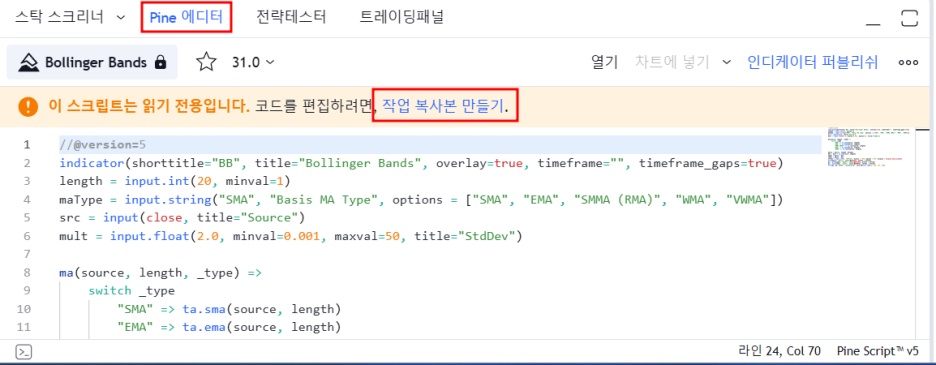Click the lock icon beside Bollinger Bands

pos(160,62)
